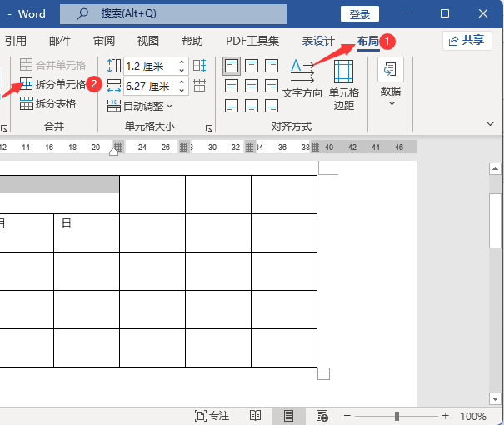Click the ruler column marker near 22
Viewport: 504px width, 425px height.
118,147
